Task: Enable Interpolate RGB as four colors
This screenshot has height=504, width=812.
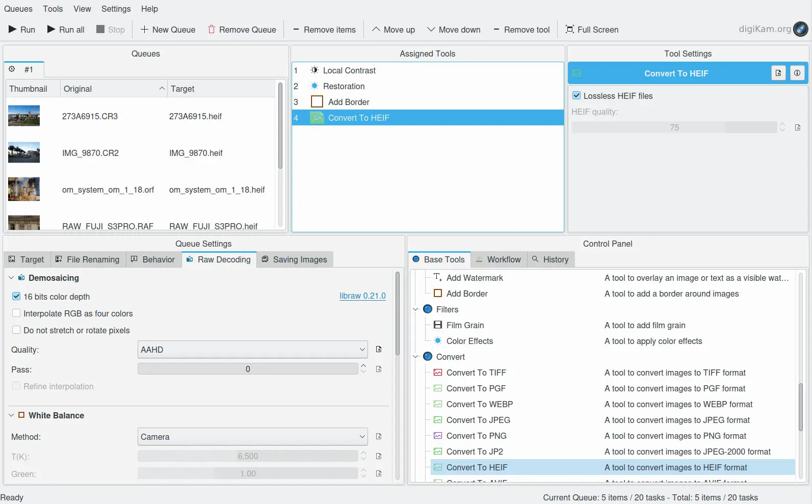Action: 16,313
